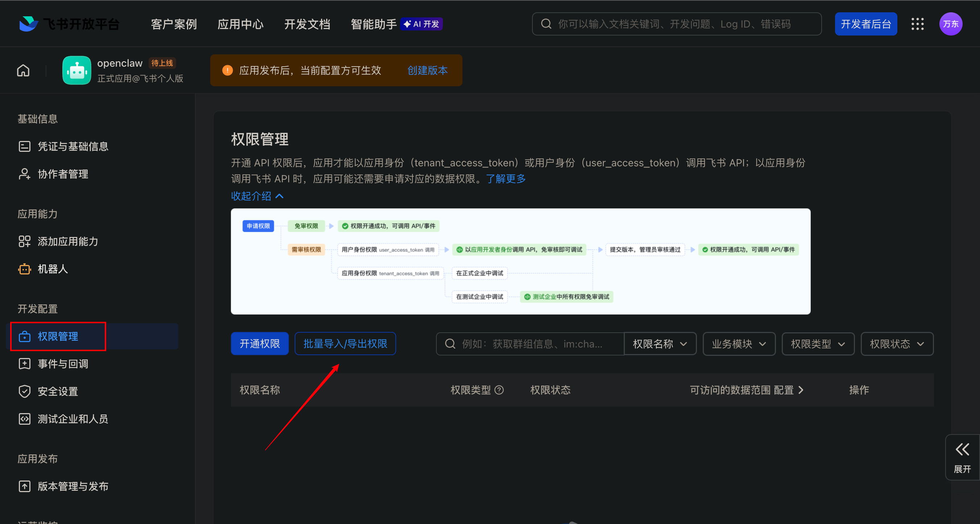This screenshot has height=524, width=980.
Task: Click the home icon in the app bar
Action: click(x=23, y=70)
